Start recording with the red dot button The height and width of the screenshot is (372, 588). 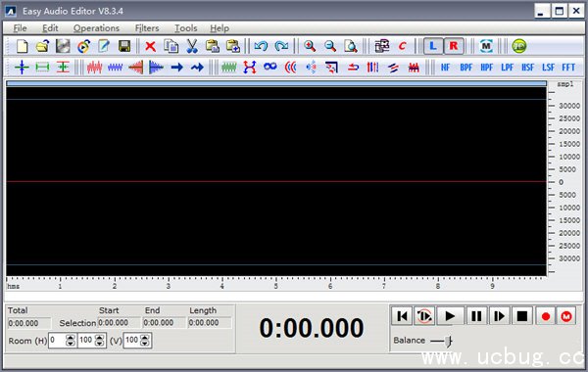[x=546, y=316]
